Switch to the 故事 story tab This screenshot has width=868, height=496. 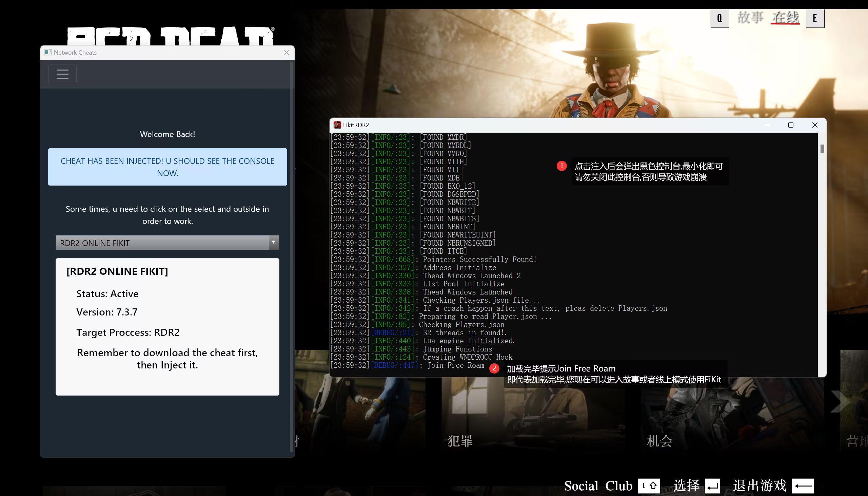pyautogui.click(x=750, y=18)
